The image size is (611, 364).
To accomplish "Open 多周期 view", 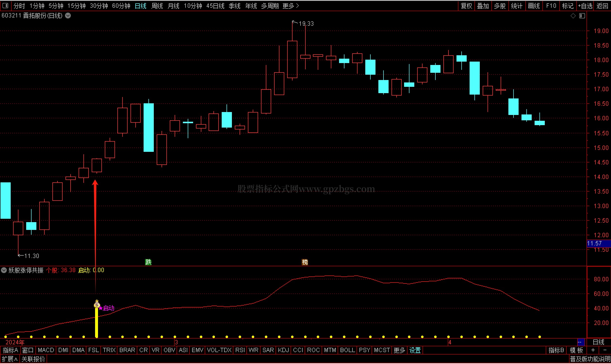I will pyautogui.click(x=270, y=6).
